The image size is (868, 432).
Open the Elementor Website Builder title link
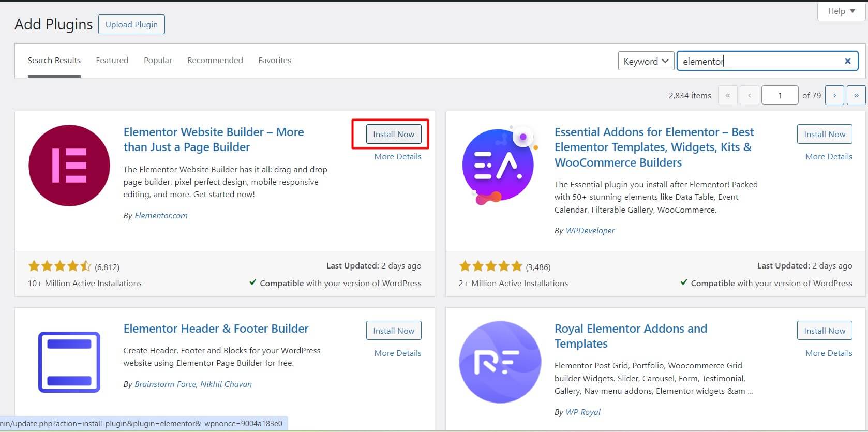click(214, 140)
